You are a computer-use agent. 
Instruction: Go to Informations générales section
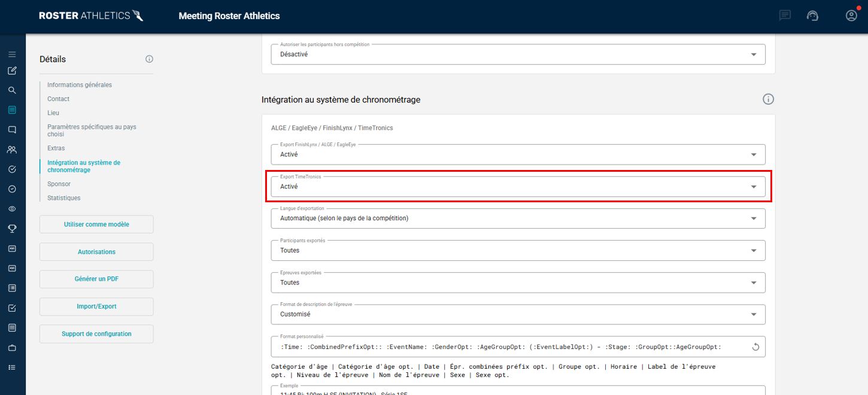[80, 85]
